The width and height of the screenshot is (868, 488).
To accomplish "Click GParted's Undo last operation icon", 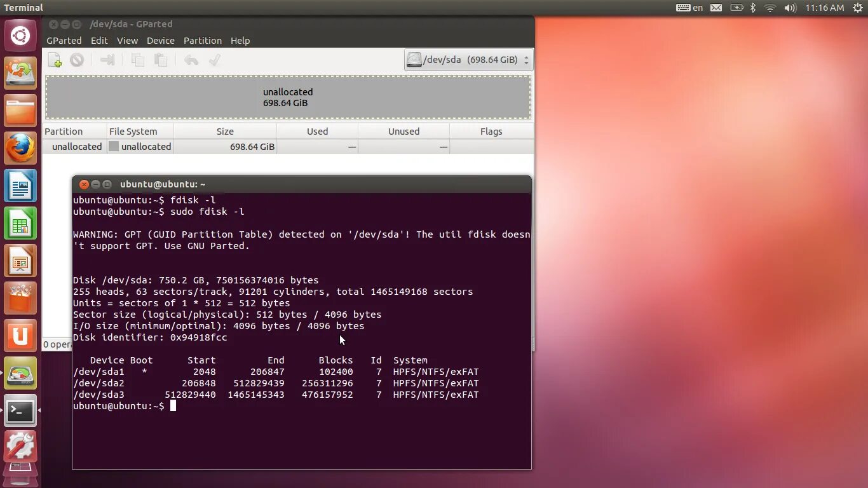I will tap(191, 60).
